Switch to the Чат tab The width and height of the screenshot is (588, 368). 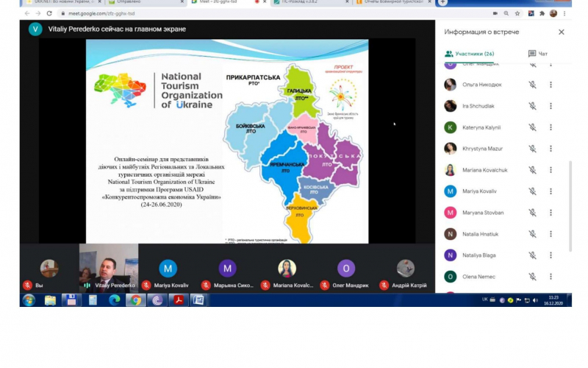[x=538, y=54]
